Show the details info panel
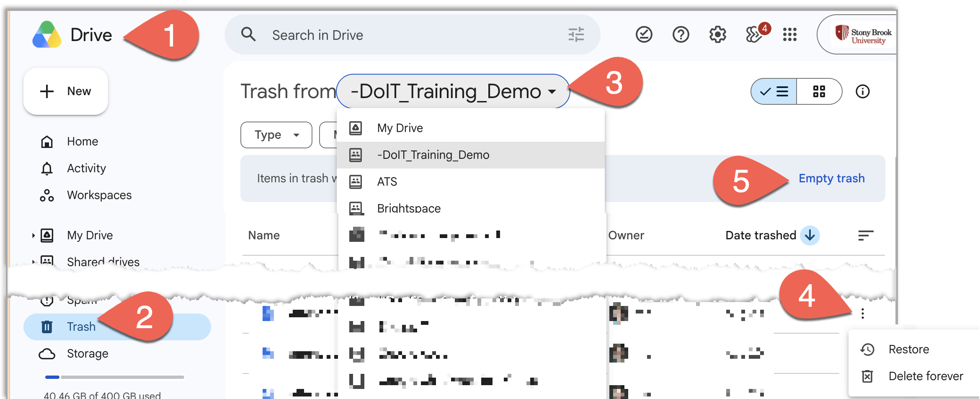Image resolution: width=980 pixels, height=399 pixels. pyautogui.click(x=862, y=91)
